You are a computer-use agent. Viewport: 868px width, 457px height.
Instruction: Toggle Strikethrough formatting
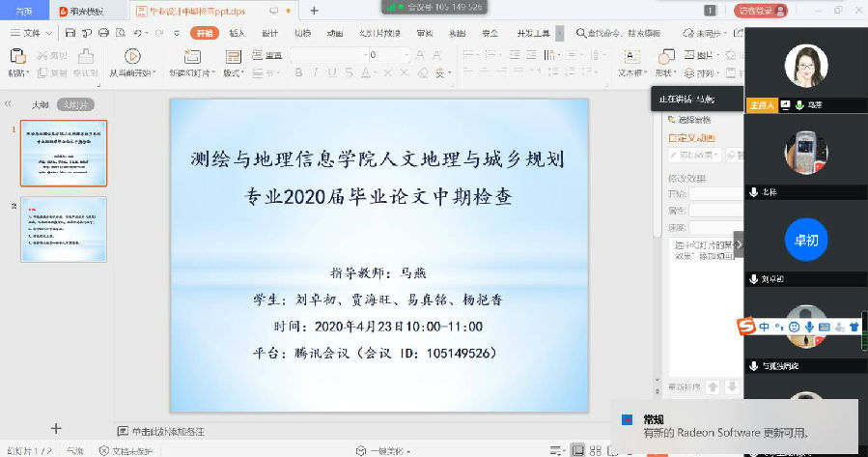click(349, 72)
